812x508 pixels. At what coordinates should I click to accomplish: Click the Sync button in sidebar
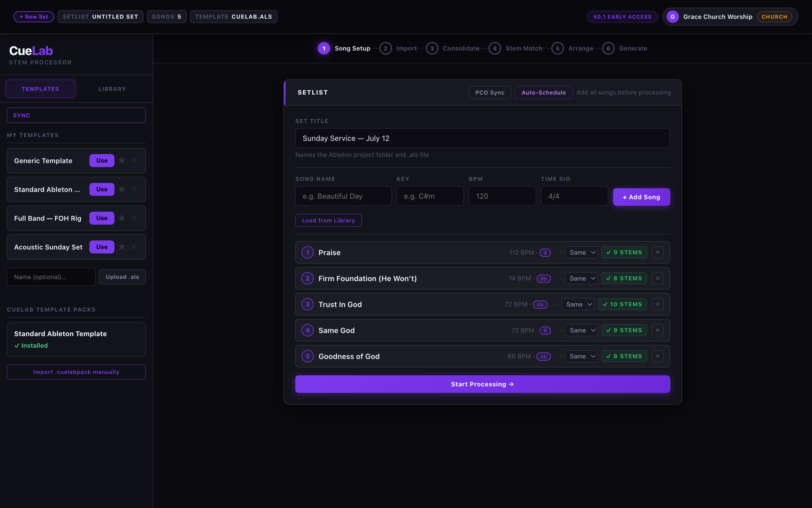point(76,115)
